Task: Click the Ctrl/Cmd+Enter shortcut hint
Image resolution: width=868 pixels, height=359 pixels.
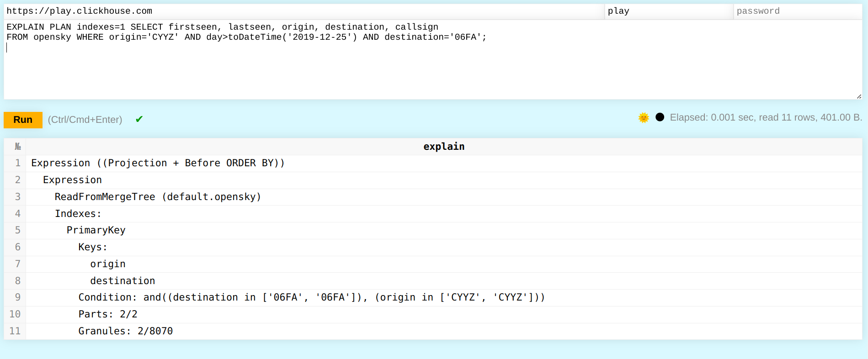Action: tap(85, 120)
